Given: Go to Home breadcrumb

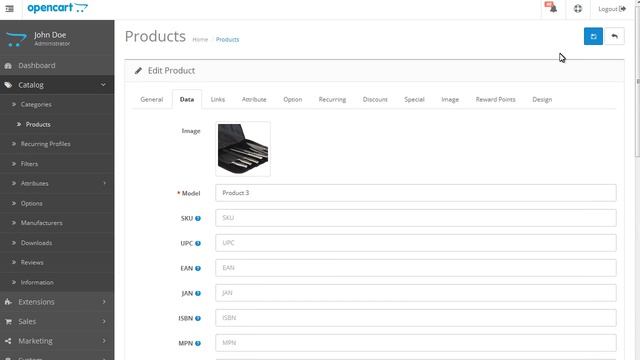Looking at the screenshot, I should [x=200, y=40].
